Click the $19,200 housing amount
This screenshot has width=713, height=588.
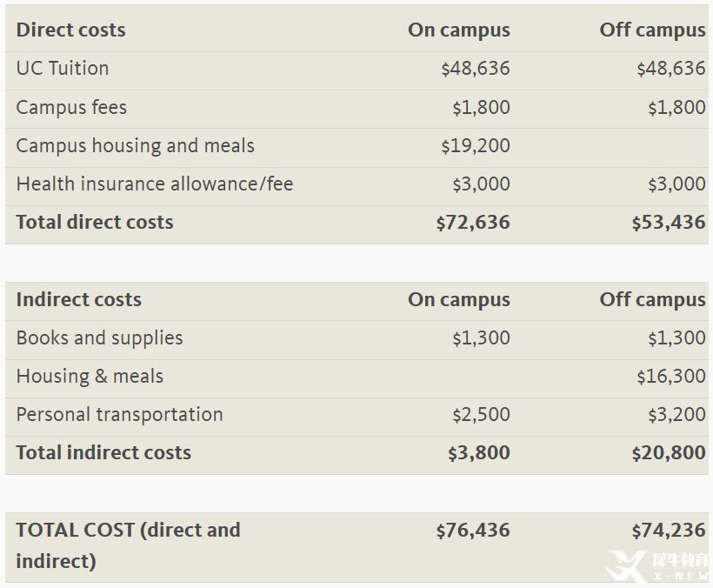pyautogui.click(x=476, y=145)
